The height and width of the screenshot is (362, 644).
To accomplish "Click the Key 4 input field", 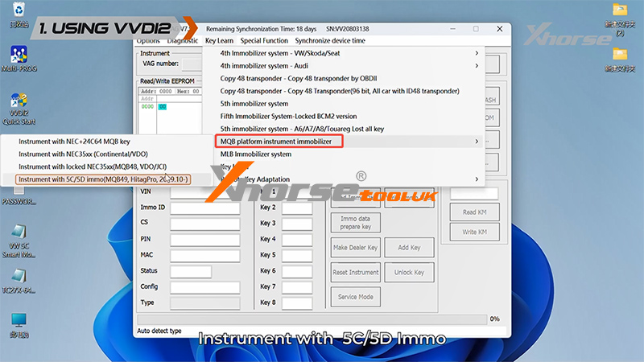I will coord(297,240).
